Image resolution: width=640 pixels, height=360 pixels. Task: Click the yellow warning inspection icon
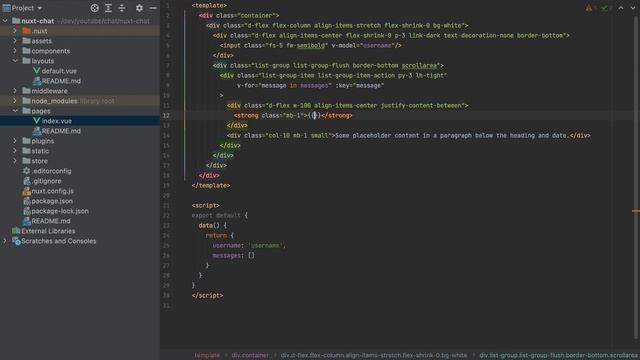coord(589,8)
